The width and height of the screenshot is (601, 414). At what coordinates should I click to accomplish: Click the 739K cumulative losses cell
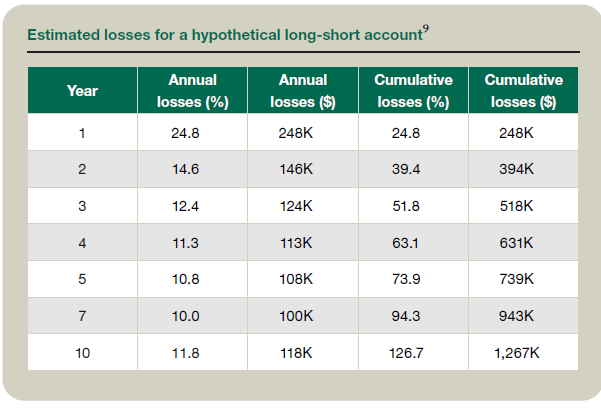pos(517,279)
